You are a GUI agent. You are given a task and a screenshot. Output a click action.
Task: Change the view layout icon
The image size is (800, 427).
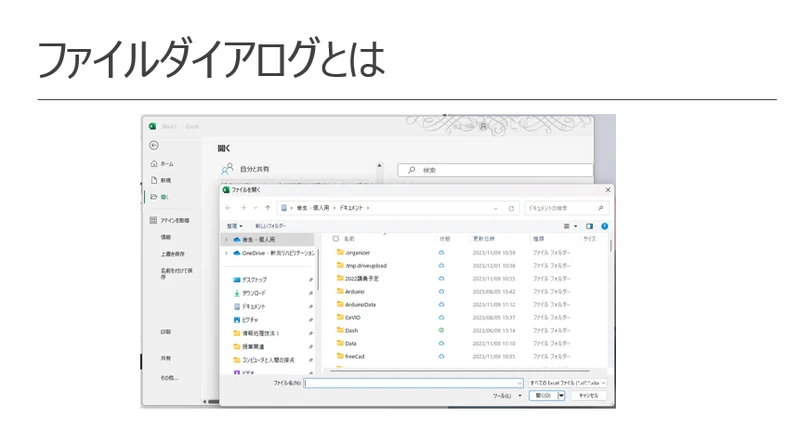566,226
